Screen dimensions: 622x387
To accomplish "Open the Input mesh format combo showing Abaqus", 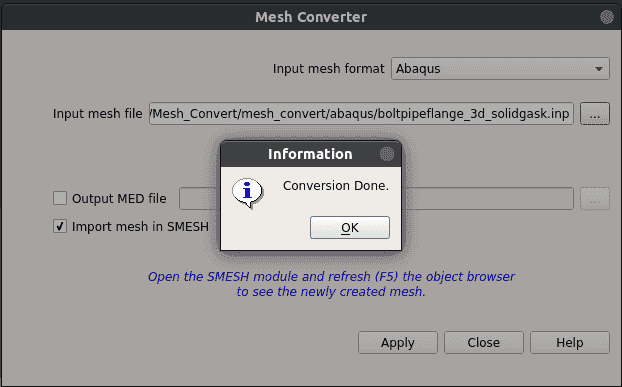I will 500,69.
